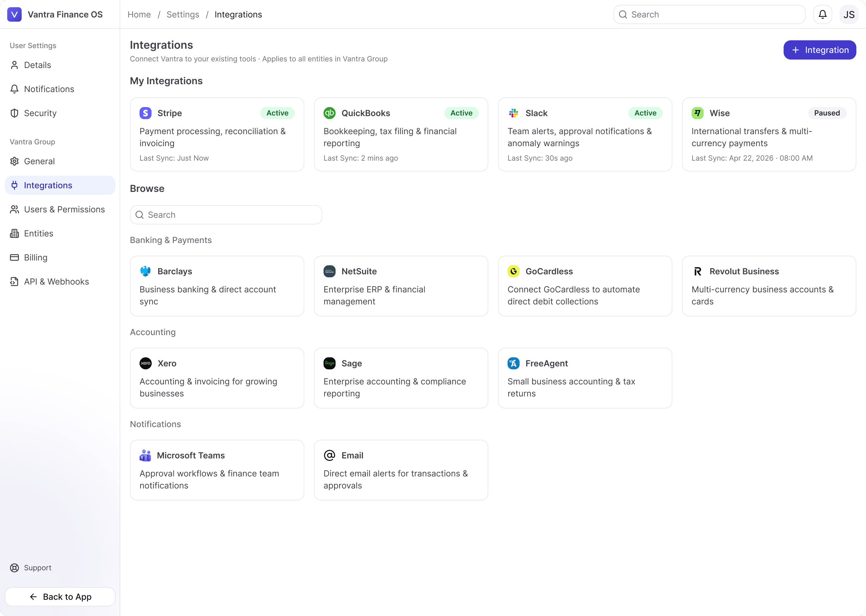Click the Security shield icon in sidebar
This screenshot has width=866, height=616.
click(14, 113)
